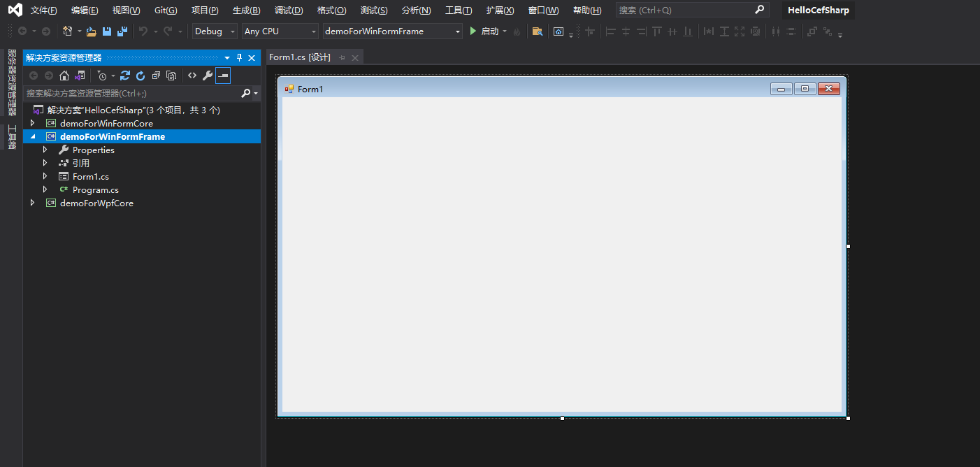Image resolution: width=980 pixels, height=467 pixels.
Task: Open the 调试(D) menu
Action: [289, 10]
